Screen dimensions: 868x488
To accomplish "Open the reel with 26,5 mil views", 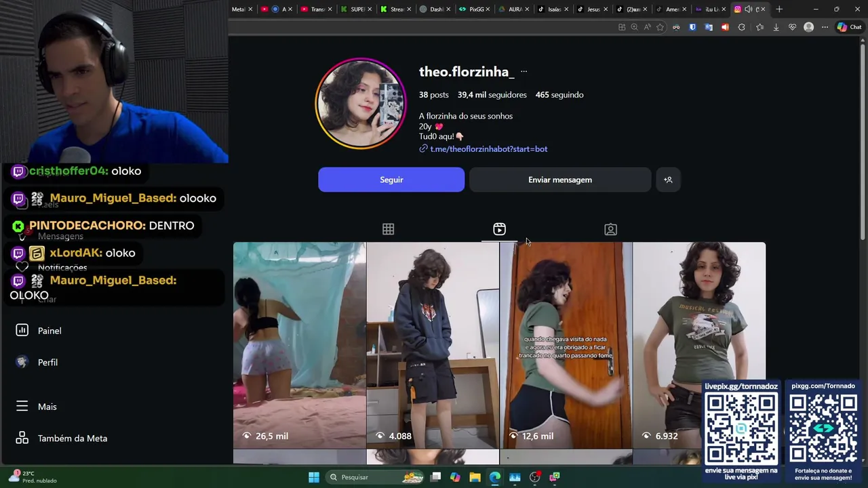I will pyautogui.click(x=299, y=345).
